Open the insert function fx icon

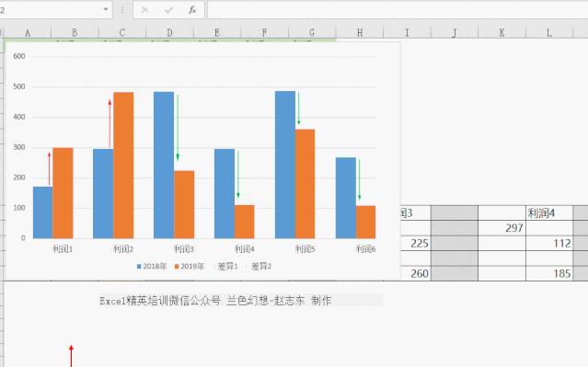pos(192,10)
